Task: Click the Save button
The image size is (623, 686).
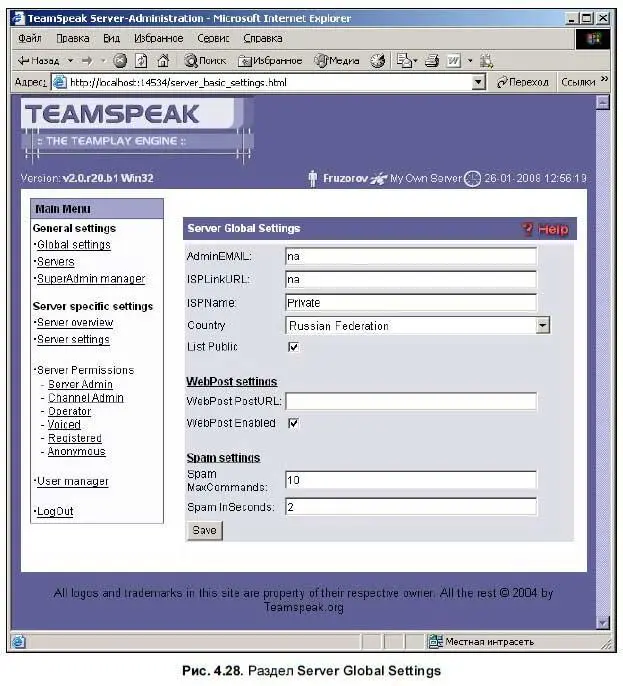Action: pyautogui.click(x=205, y=531)
